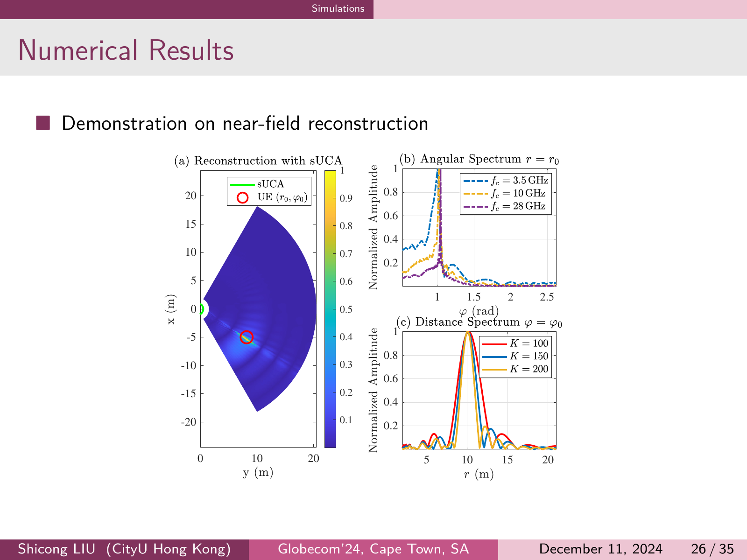
Task: Click the K = 100 legend entry
Action: coord(515,343)
